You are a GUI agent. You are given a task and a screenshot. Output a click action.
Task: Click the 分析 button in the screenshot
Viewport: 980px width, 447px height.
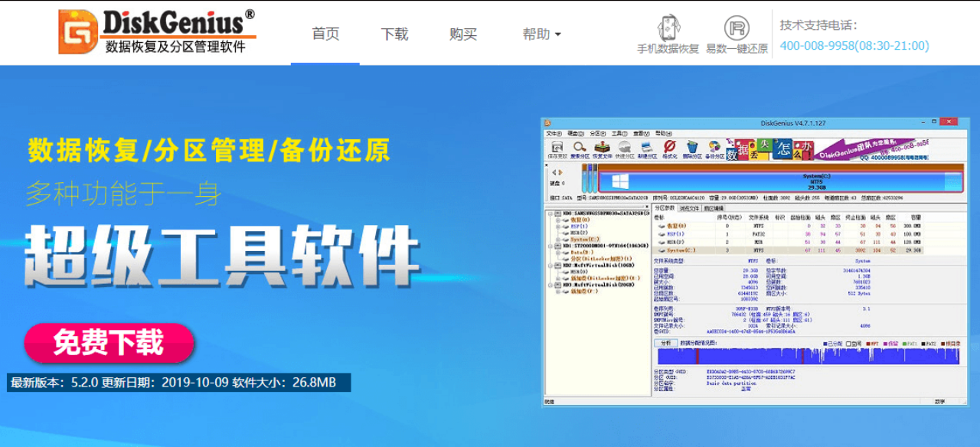click(665, 344)
